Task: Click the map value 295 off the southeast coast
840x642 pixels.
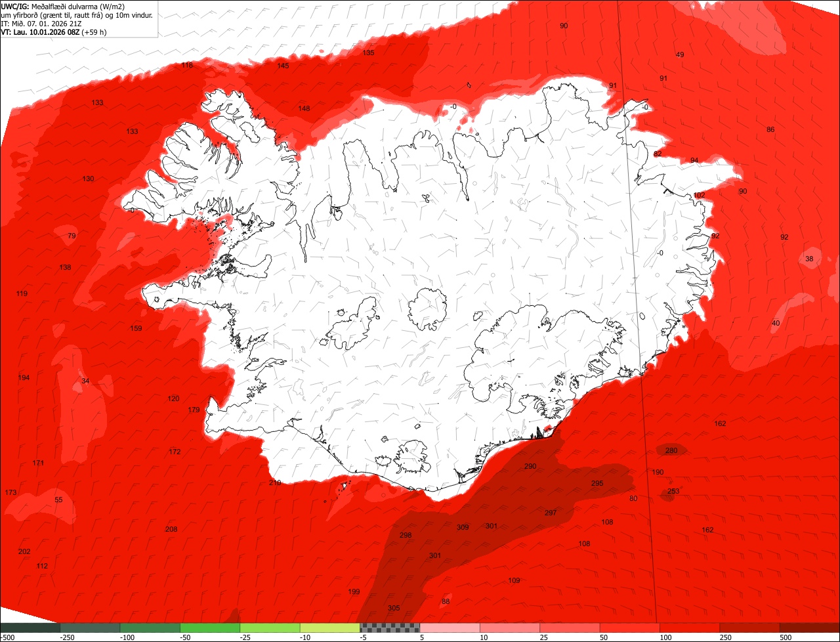Action: [597, 483]
